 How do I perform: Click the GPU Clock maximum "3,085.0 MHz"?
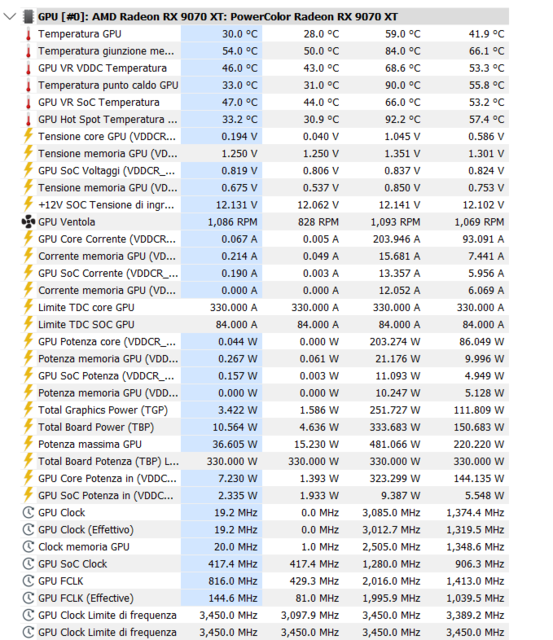[391, 513]
